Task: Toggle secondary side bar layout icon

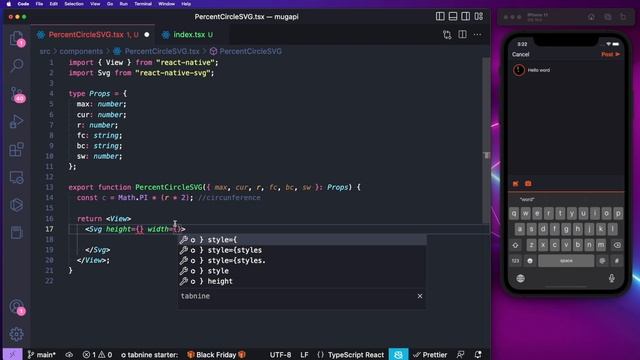Action: (x=465, y=16)
